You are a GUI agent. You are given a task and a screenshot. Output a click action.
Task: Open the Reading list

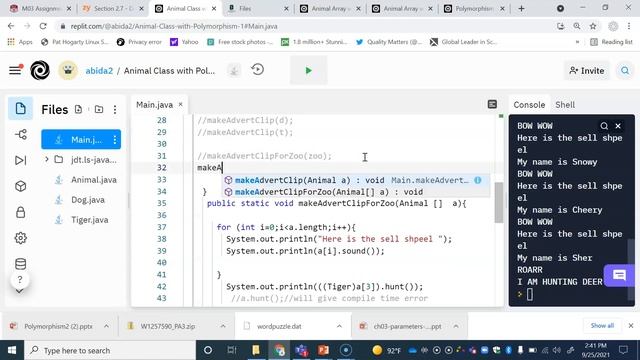pos(611,42)
